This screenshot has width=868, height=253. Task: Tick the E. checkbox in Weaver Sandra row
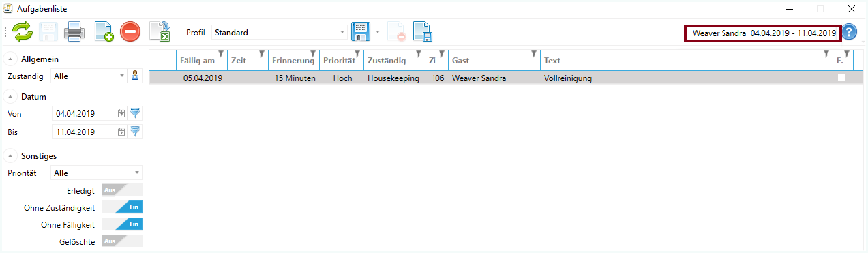point(842,78)
